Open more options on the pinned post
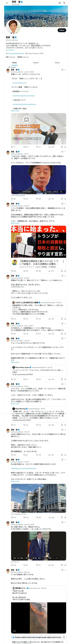 pyautogui.click(x=65, y=70)
